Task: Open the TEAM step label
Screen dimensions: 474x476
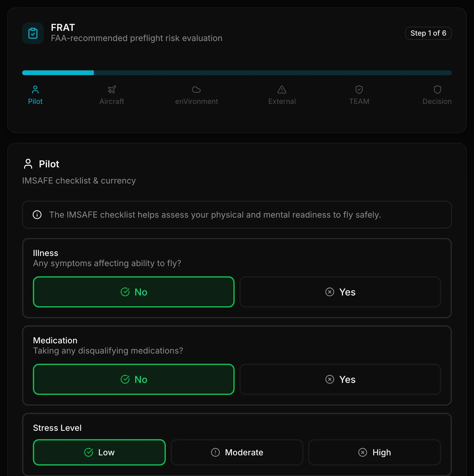Action: tap(359, 101)
